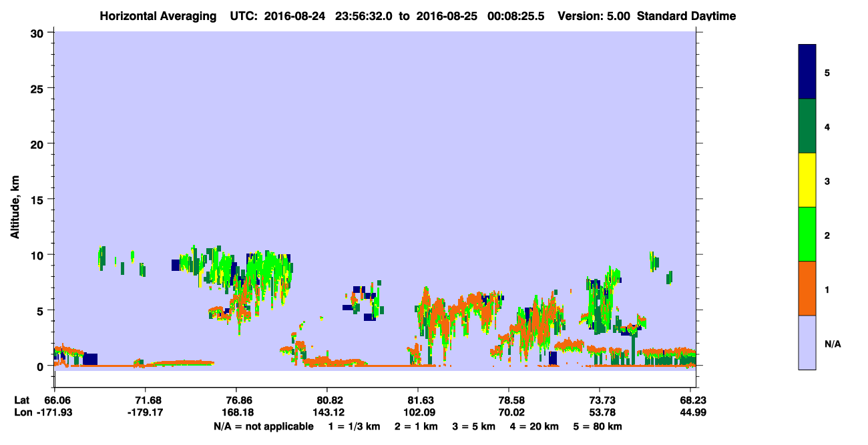
Task: Click the dark blue colorbar segment labeled 5
Action: click(x=807, y=72)
